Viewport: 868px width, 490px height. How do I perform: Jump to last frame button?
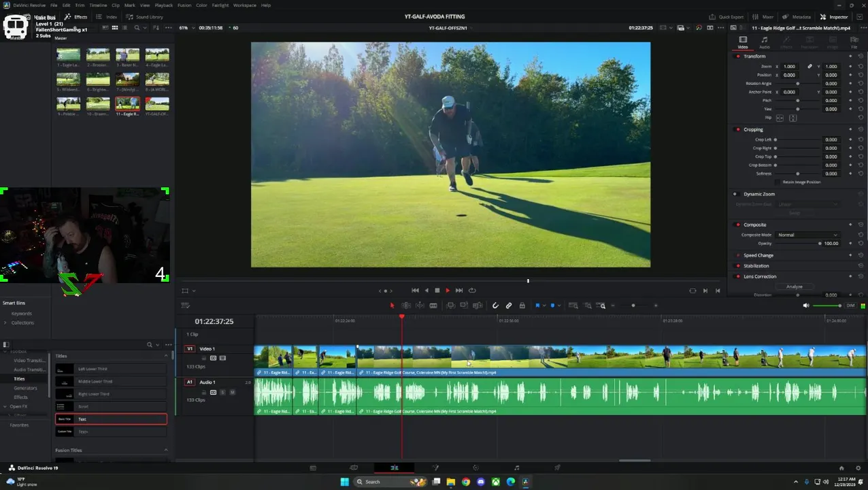459,291
